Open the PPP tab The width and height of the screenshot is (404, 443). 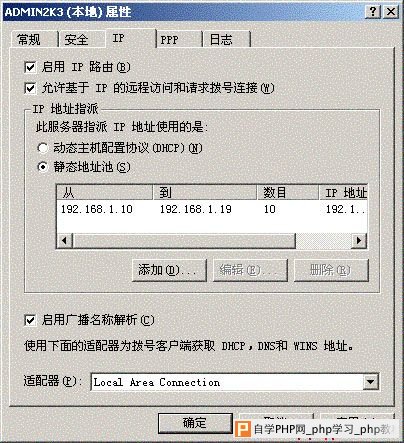(x=179, y=40)
